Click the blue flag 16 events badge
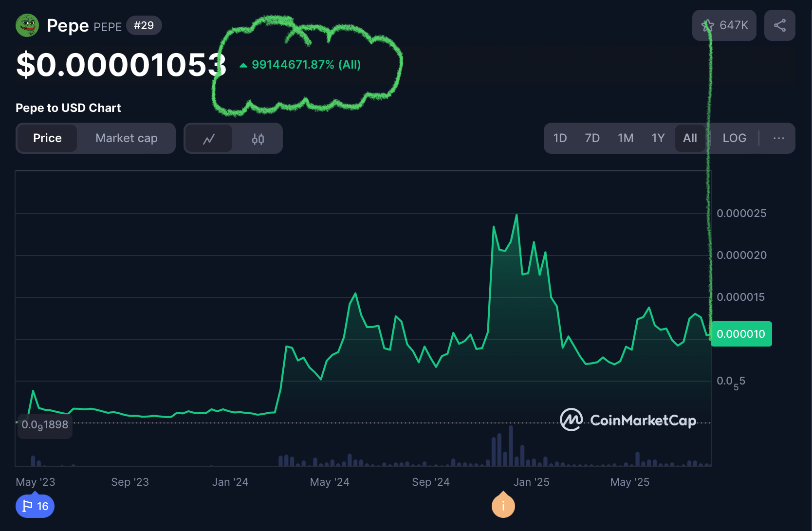Screen dimensions: 812x531 point(35,506)
